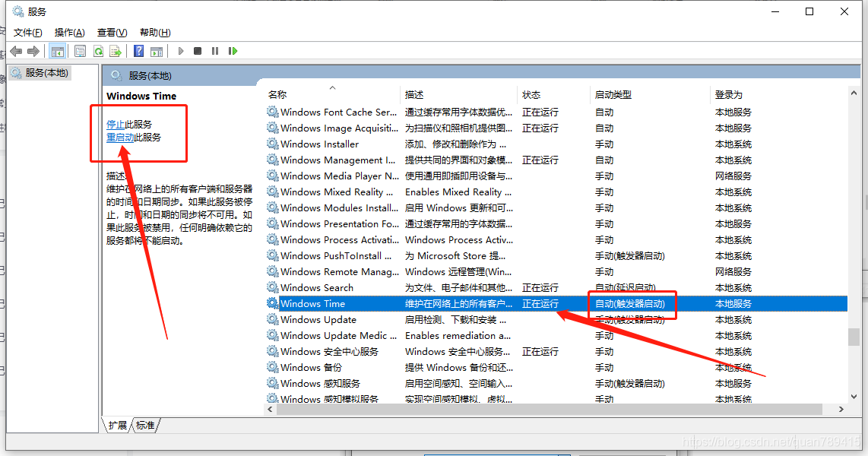Select the Windows Process Activation service name
Image resolution: width=868 pixels, height=456 pixels.
coord(339,239)
